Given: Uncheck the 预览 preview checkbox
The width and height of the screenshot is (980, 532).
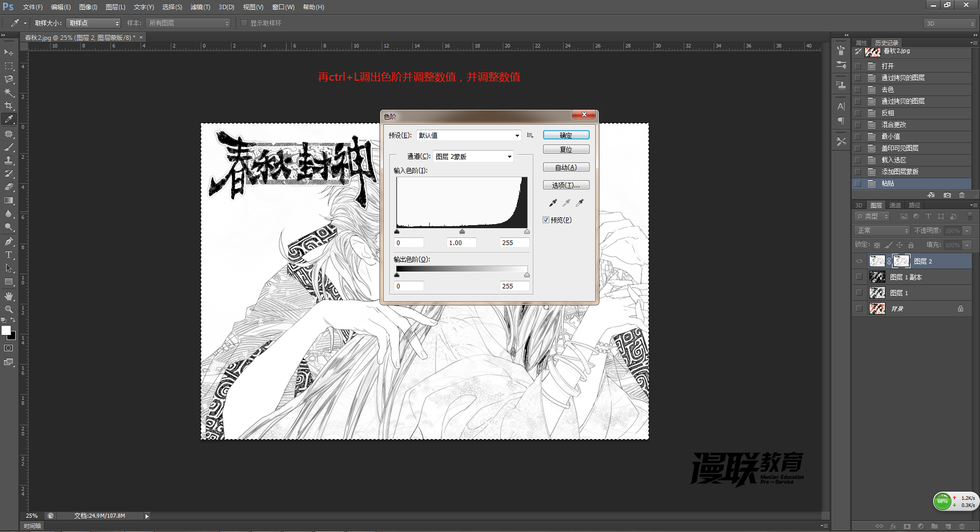Looking at the screenshot, I should pos(546,220).
